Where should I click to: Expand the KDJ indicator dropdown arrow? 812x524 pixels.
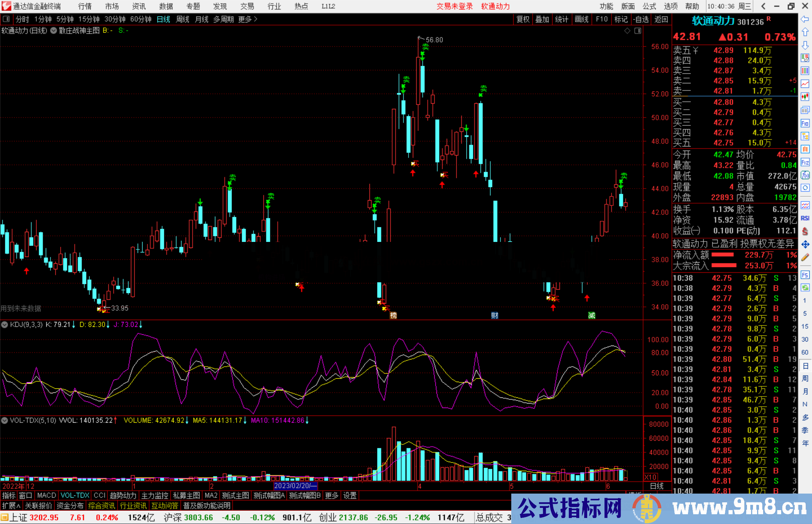5,325
